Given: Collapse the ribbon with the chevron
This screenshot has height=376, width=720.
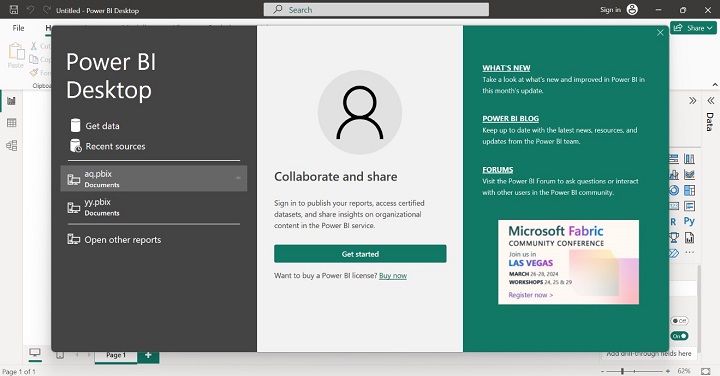Looking at the screenshot, I should click(714, 84).
